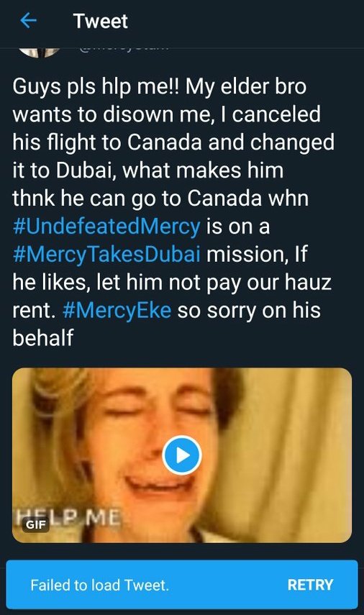Image resolution: width=364 pixels, height=615 pixels.
Task: Play the GIF with the circular play icon
Action: click(182, 455)
